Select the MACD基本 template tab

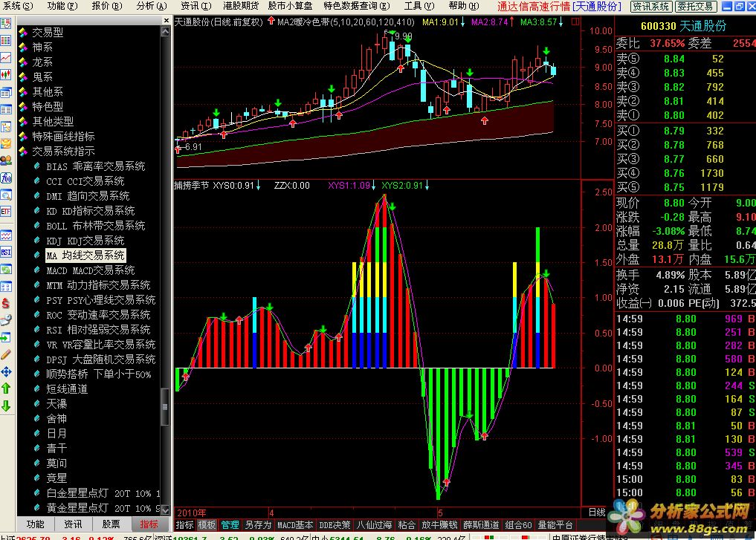click(295, 525)
